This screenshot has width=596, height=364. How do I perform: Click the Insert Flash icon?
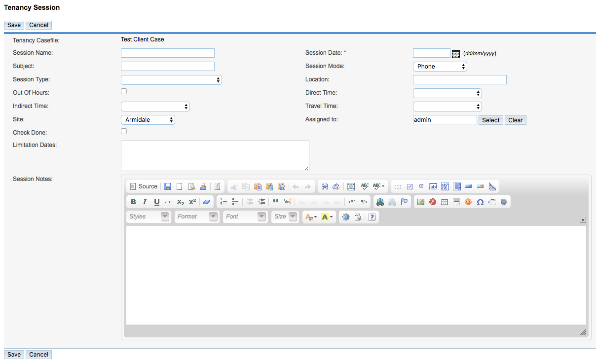coord(433,202)
